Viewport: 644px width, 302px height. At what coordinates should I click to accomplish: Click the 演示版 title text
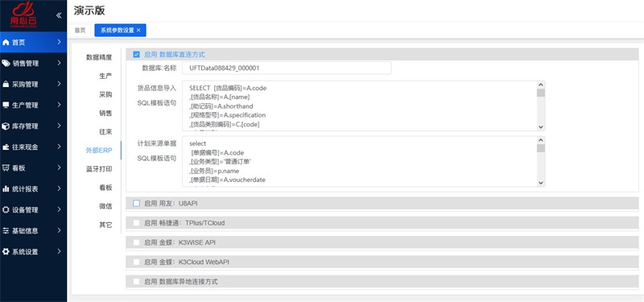point(89,10)
